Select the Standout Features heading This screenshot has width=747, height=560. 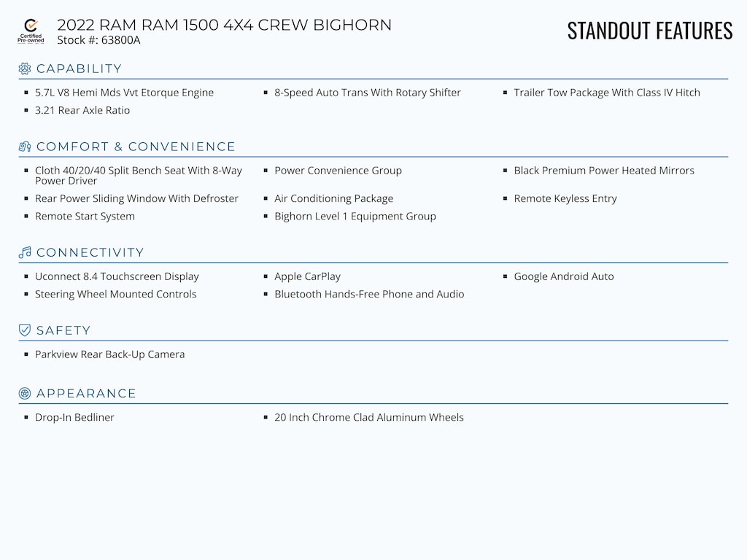[x=649, y=31]
